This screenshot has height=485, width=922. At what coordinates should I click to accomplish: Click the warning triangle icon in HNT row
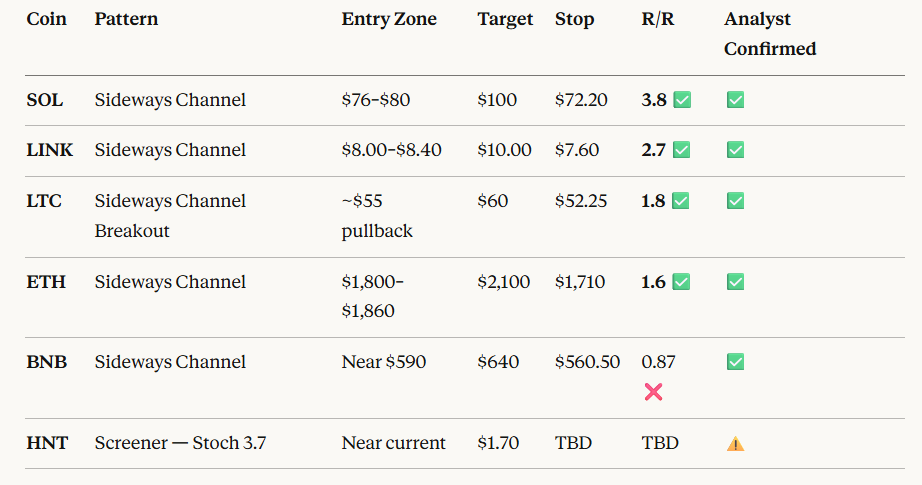pyautogui.click(x=735, y=444)
